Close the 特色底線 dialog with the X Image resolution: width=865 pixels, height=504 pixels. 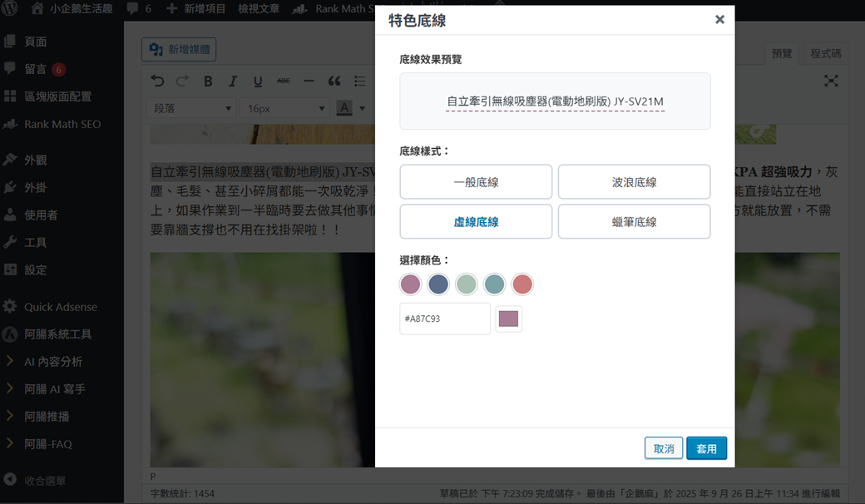click(x=719, y=20)
